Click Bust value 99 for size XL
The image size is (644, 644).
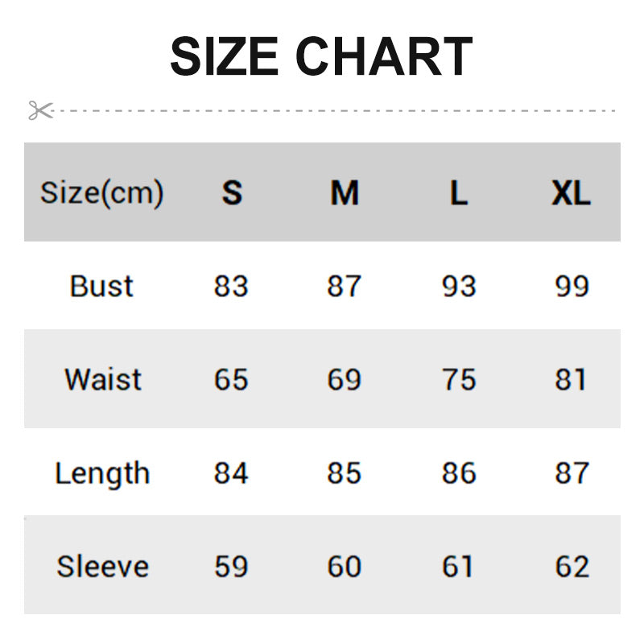[572, 287]
